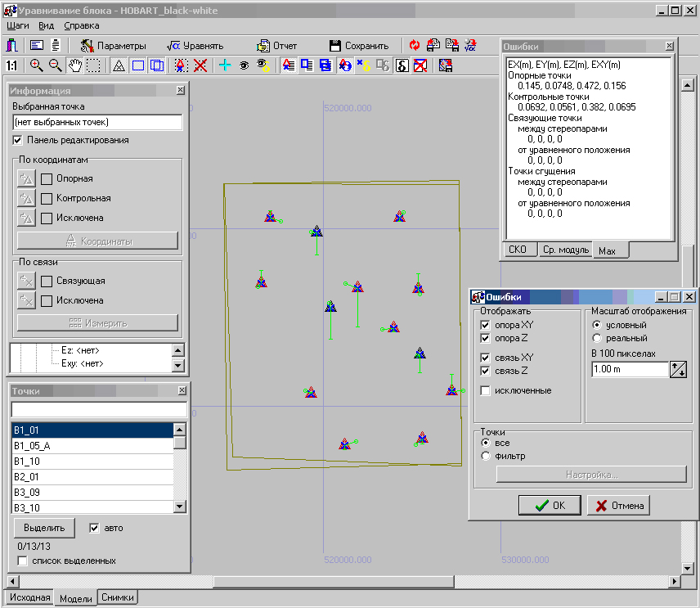This screenshot has height=608, width=700.
Task: Click the zoom in magnifier icon
Action: click(x=37, y=66)
